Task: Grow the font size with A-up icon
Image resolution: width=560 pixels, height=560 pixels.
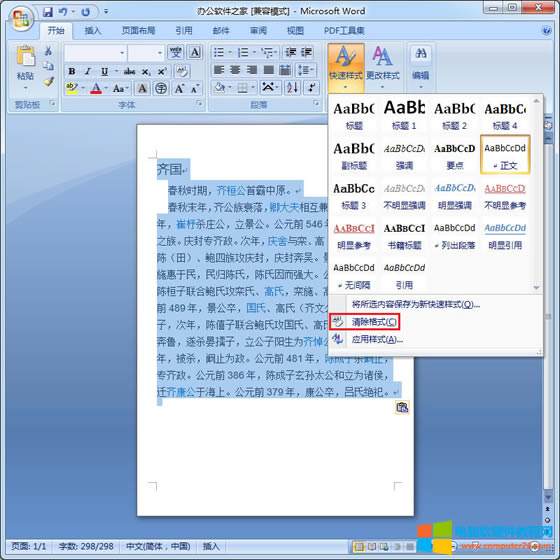Action: (179, 88)
